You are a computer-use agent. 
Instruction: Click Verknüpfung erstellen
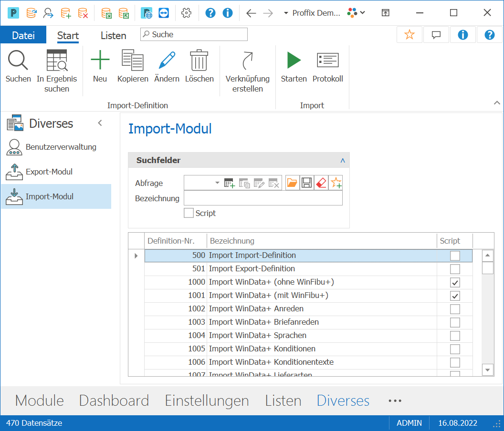tap(248, 72)
